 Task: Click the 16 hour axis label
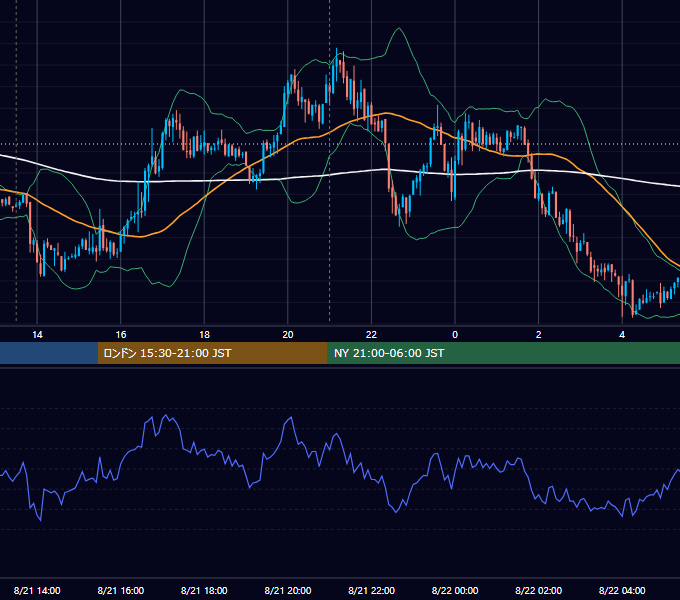121,335
